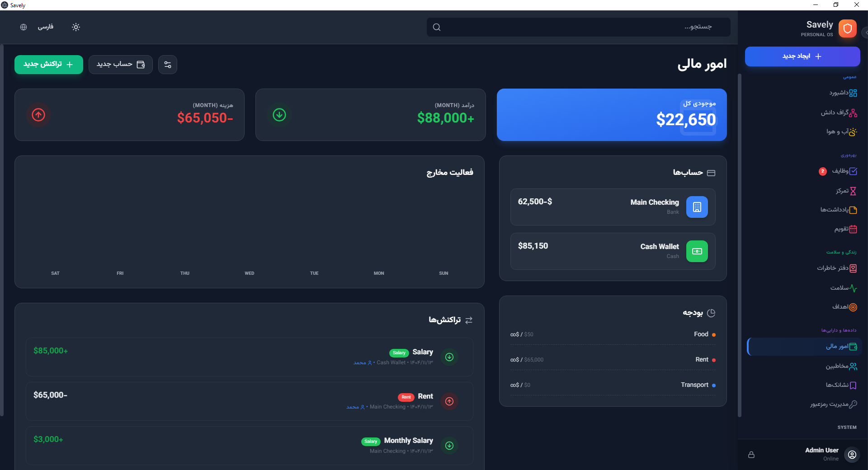Screen dimensions: 868x470
Task: Open the filter settings sliders icon
Action: click(168, 65)
